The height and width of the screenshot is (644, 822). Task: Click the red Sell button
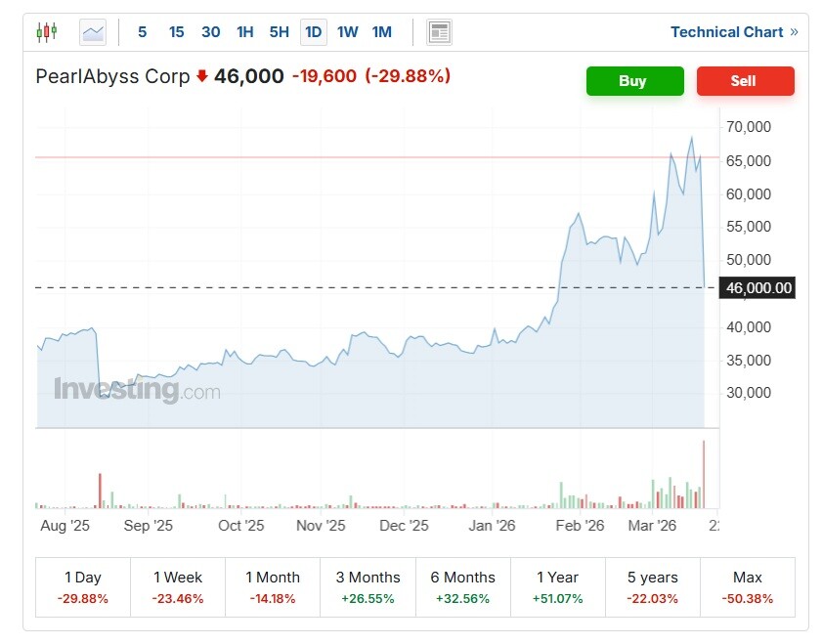pos(745,81)
